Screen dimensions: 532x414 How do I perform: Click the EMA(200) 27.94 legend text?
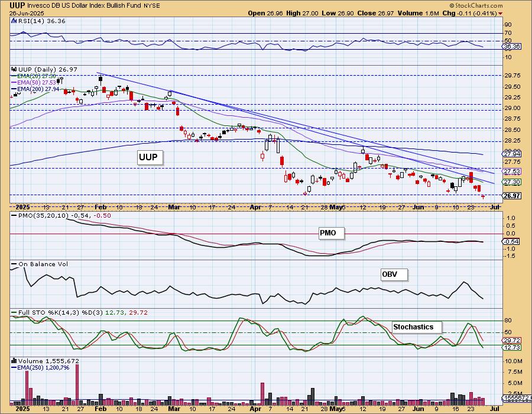(38, 89)
